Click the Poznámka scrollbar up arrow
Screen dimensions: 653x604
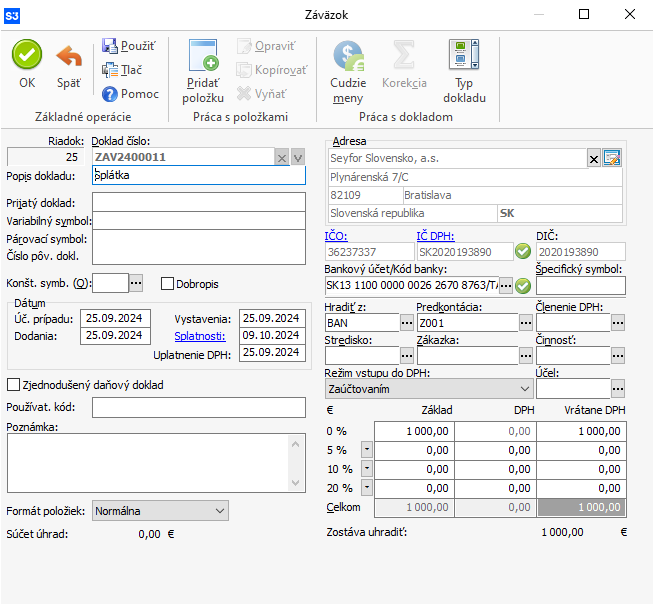pos(296,444)
